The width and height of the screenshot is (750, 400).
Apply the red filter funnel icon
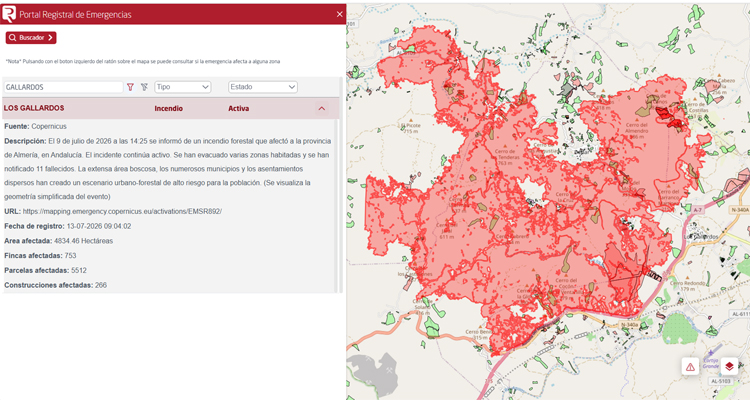(x=130, y=87)
